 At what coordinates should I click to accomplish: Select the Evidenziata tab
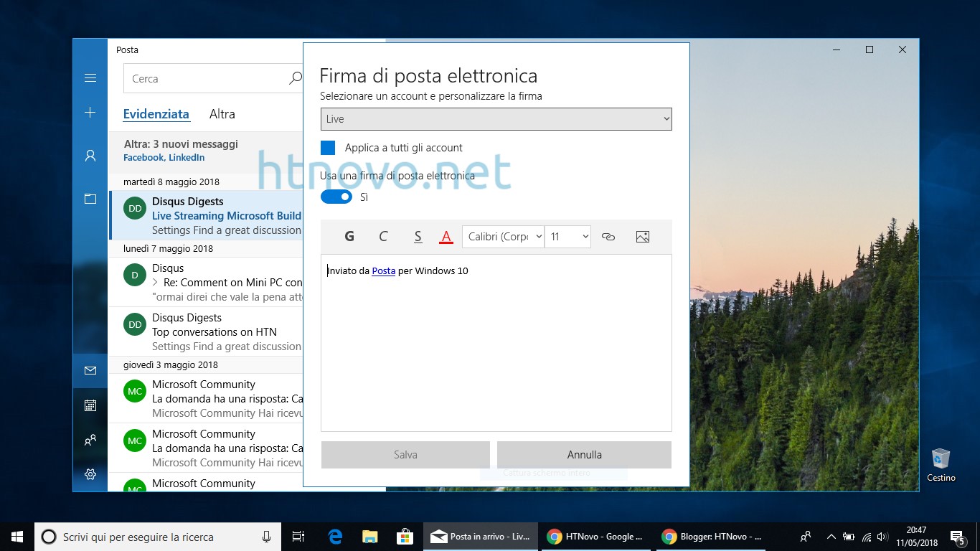(156, 113)
